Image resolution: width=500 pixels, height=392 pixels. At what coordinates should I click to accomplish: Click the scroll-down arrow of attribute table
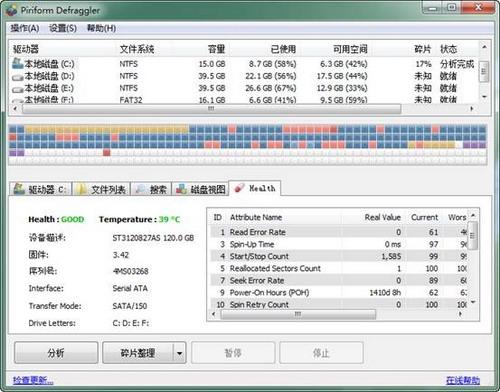pos(473,302)
